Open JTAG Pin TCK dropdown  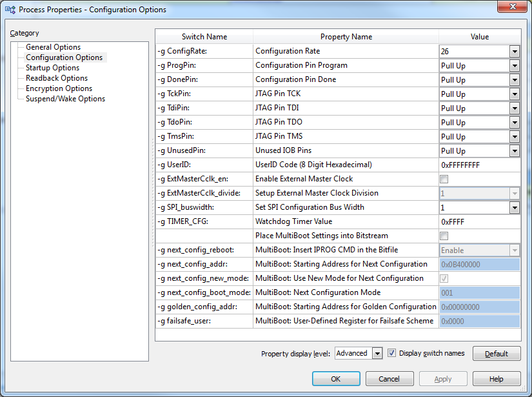(x=515, y=94)
